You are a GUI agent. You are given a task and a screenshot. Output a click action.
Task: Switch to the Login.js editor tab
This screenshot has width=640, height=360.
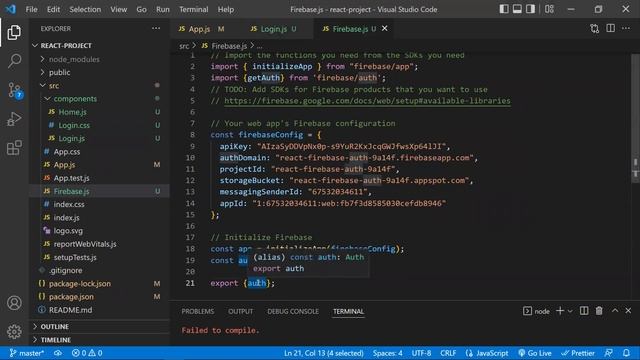click(x=273, y=29)
